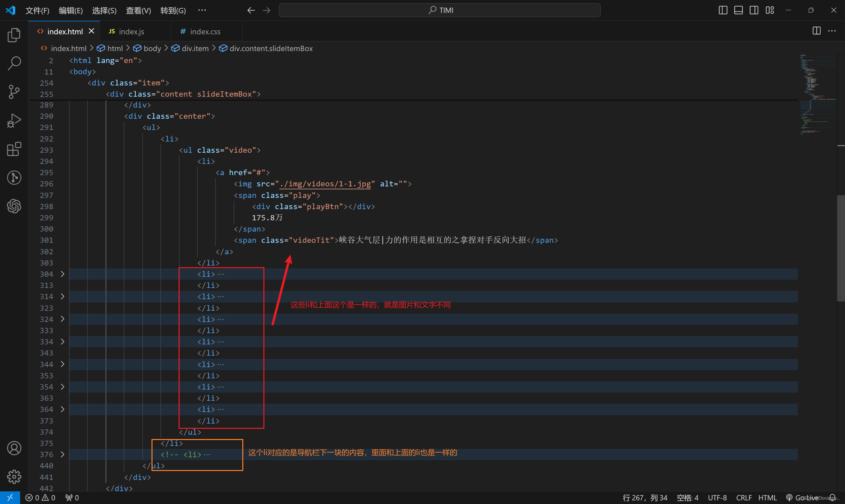Open the Search view icon
This screenshot has width=845, height=504.
tap(14, 63)
